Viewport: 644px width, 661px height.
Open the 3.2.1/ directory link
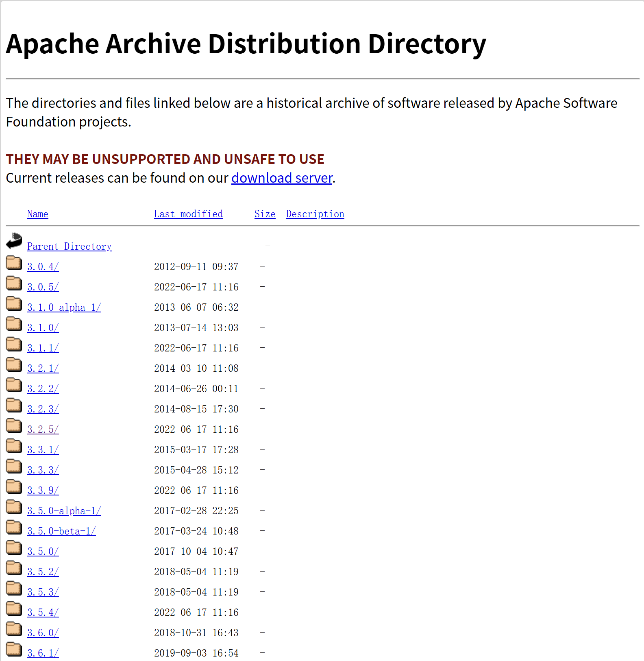pos(43,369)
